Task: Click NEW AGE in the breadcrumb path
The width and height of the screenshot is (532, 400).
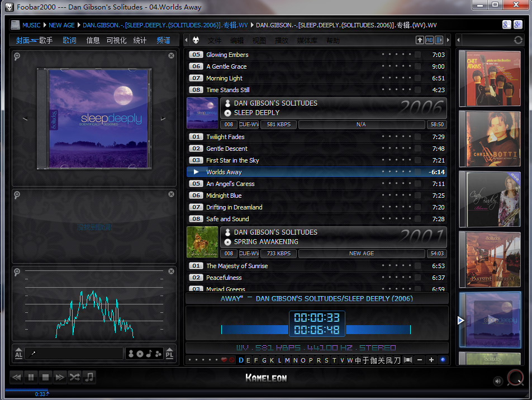Action: point(61,25)
